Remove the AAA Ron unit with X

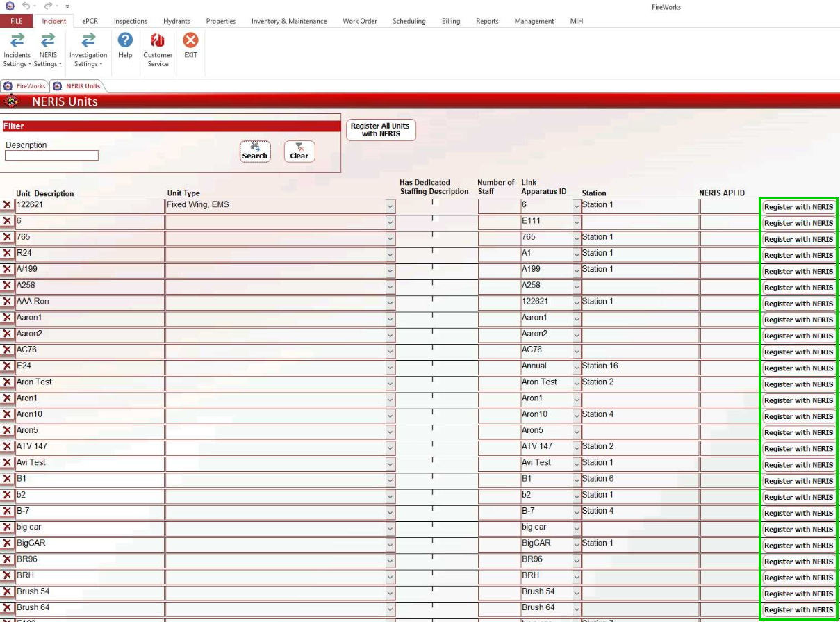[x=8, y=302]
